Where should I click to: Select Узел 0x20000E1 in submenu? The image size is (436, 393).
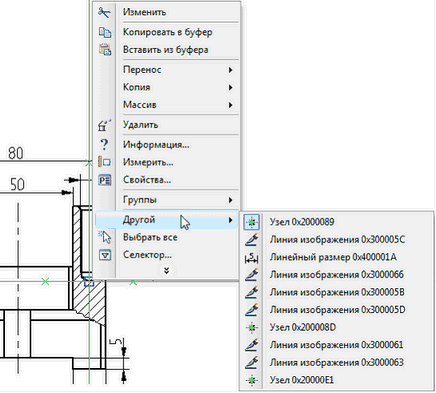337,380
